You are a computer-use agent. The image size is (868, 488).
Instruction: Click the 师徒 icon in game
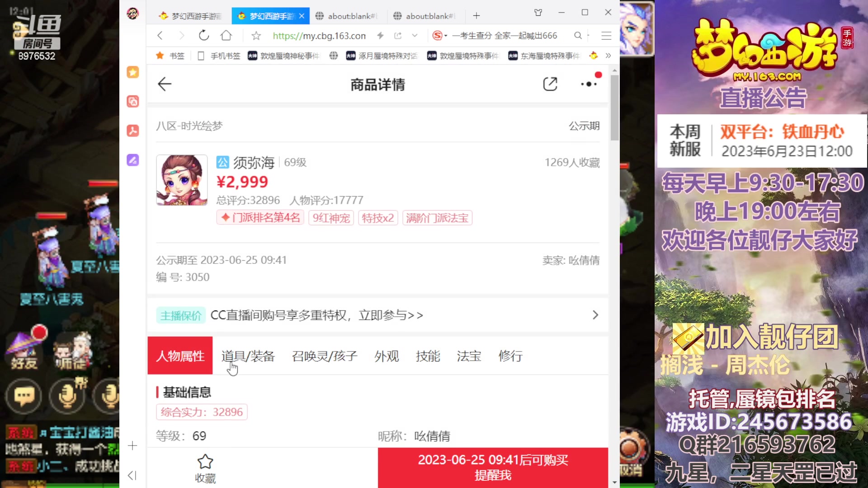72,352
